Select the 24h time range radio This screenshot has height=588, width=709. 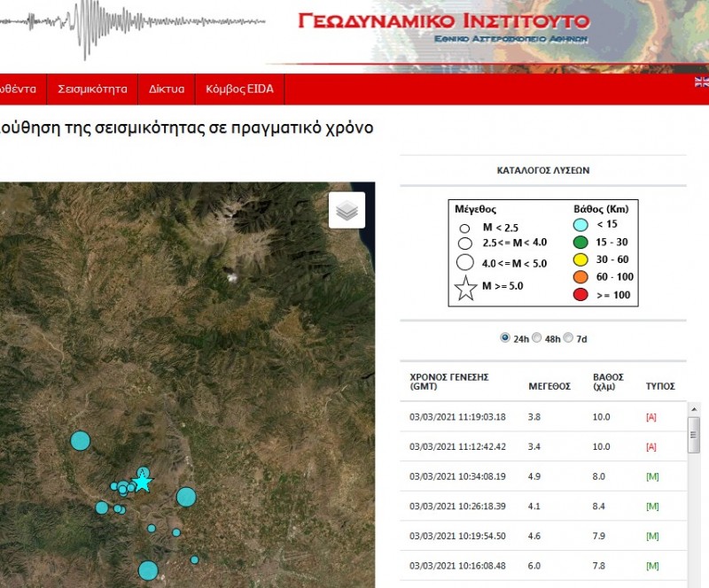coord(505,337)
